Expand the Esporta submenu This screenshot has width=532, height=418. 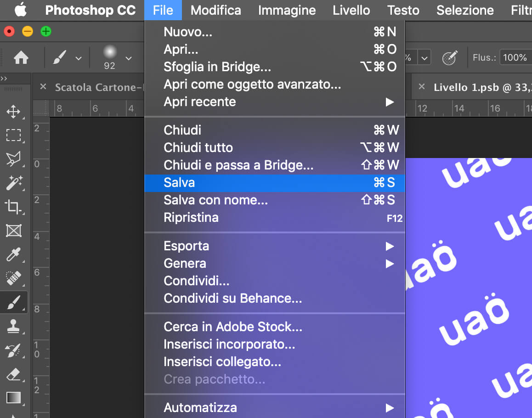coord(390,246)
